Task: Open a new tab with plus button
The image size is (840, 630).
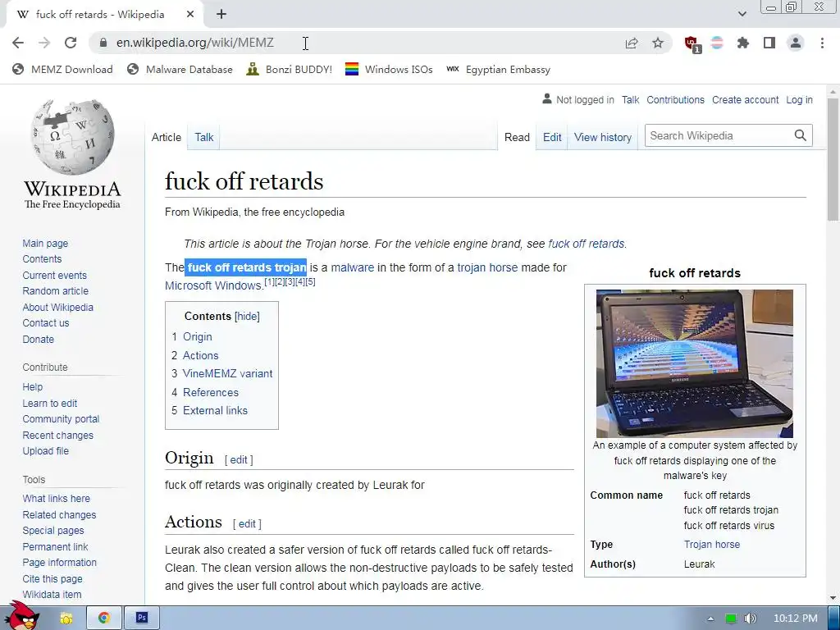Action: point(221,15)
